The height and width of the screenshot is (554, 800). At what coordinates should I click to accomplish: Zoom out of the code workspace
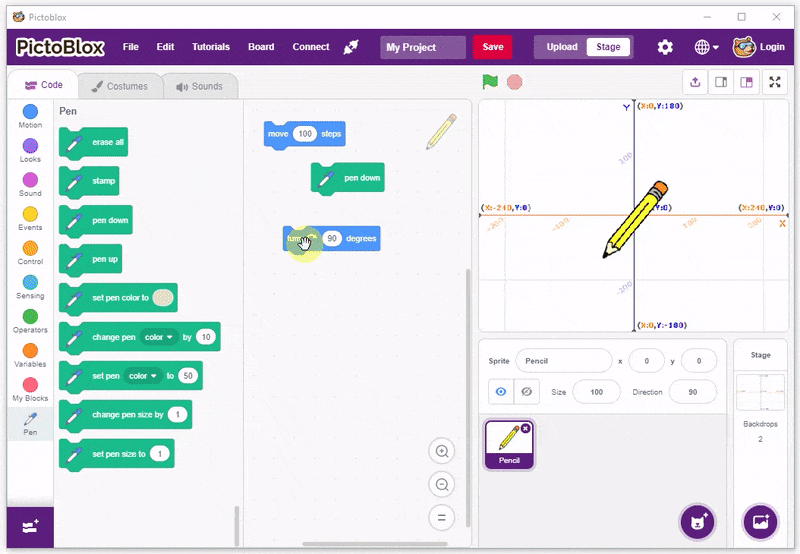coord(441,485)
